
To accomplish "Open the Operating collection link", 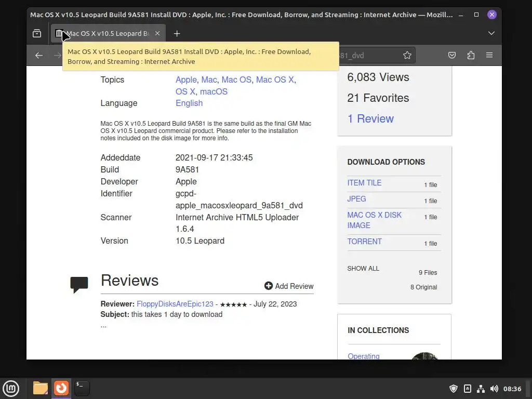I will [x=363, y=356].
